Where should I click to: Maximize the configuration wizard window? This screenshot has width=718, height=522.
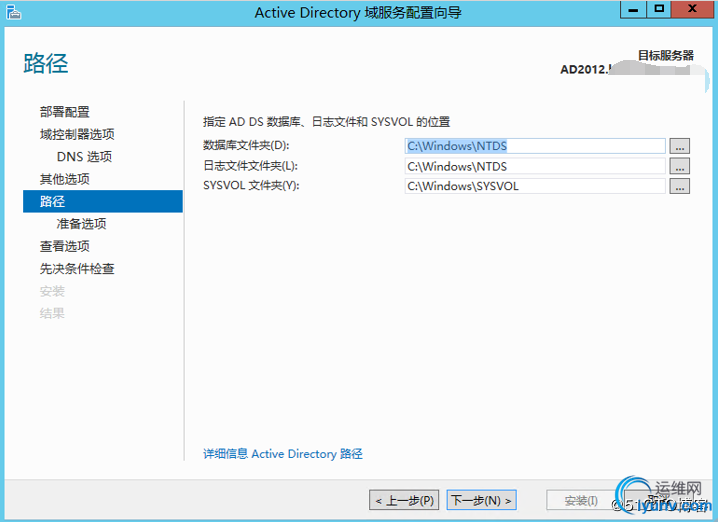(659, 9)
